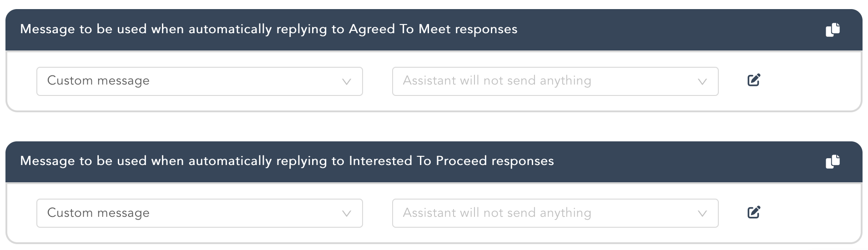Image resolution: width=868 pixels, height=250 pixels.
Task: Open Custom message dropdown for Interested To Proceed
Action: coord(199,213)
